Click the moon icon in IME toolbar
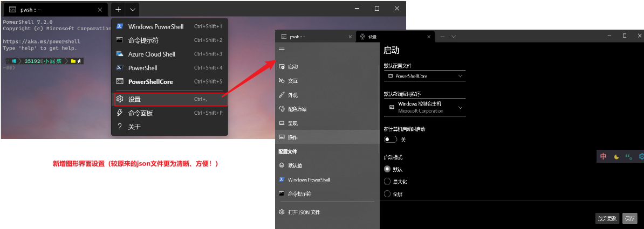This screenshot has height=229, width=644. pyautogui.click(x=616, y=156)
